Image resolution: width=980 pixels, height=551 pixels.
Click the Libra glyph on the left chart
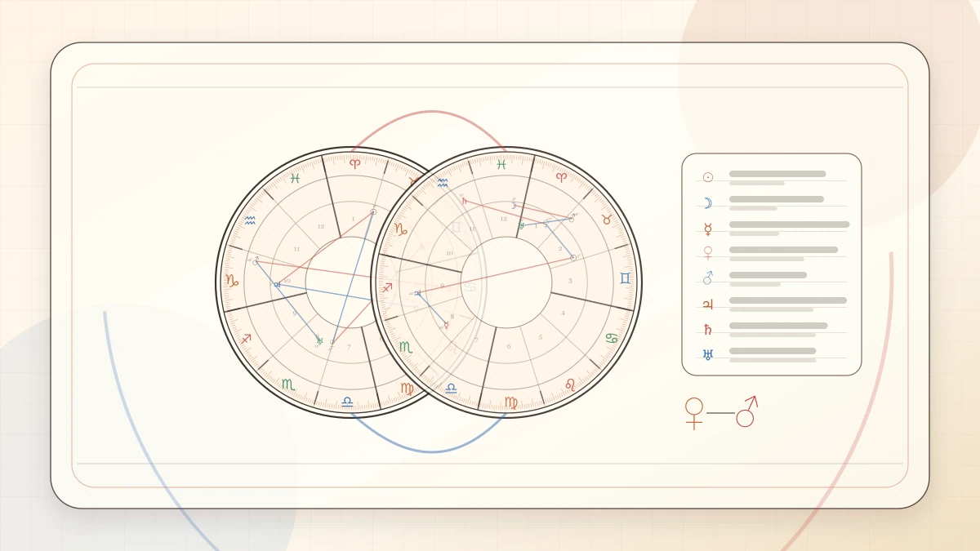point(347,402)
